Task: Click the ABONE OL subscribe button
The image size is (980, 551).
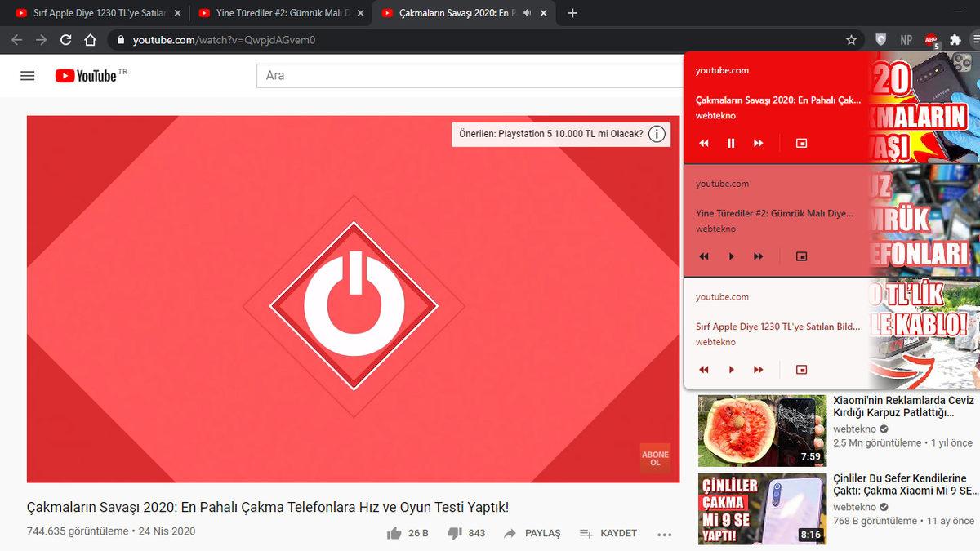Action: [655, 458]
